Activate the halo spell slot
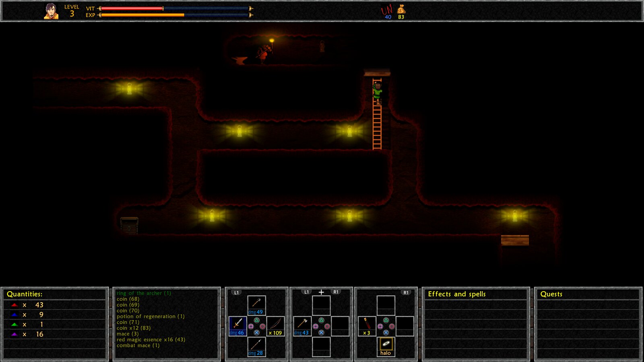The height and width of the screenshot is (362, 644). [x=386, y=347]
